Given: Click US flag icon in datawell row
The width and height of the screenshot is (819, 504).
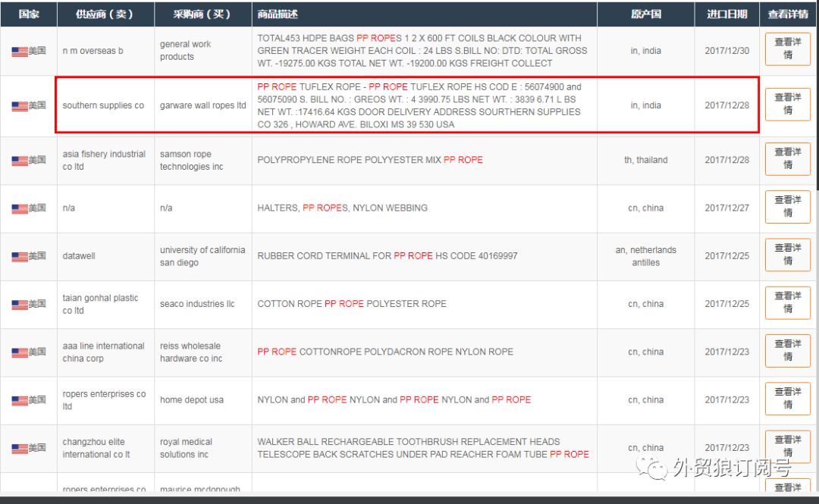Looking at the screenshot, I should tap(20, 257).
